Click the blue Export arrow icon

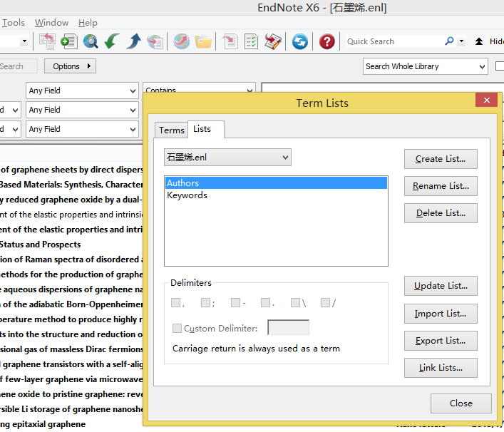[133, 41]
